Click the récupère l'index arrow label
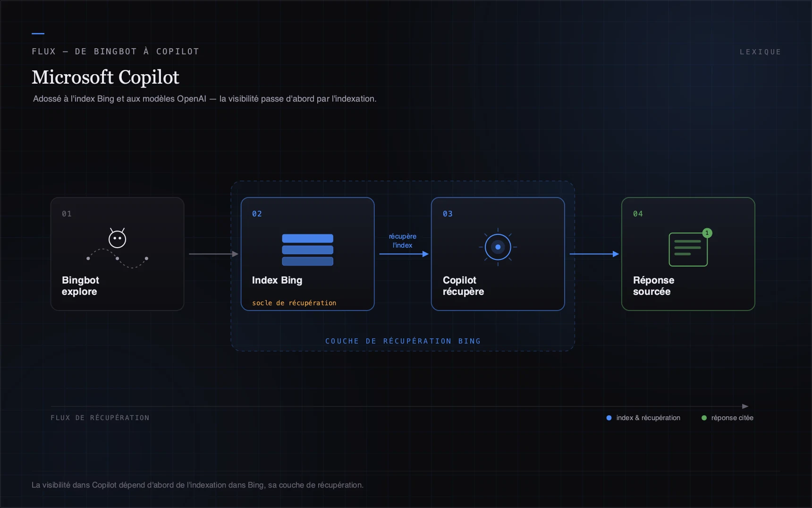Image resolution: width=812 pixels, height=508 pixels. tap(403, 241)
